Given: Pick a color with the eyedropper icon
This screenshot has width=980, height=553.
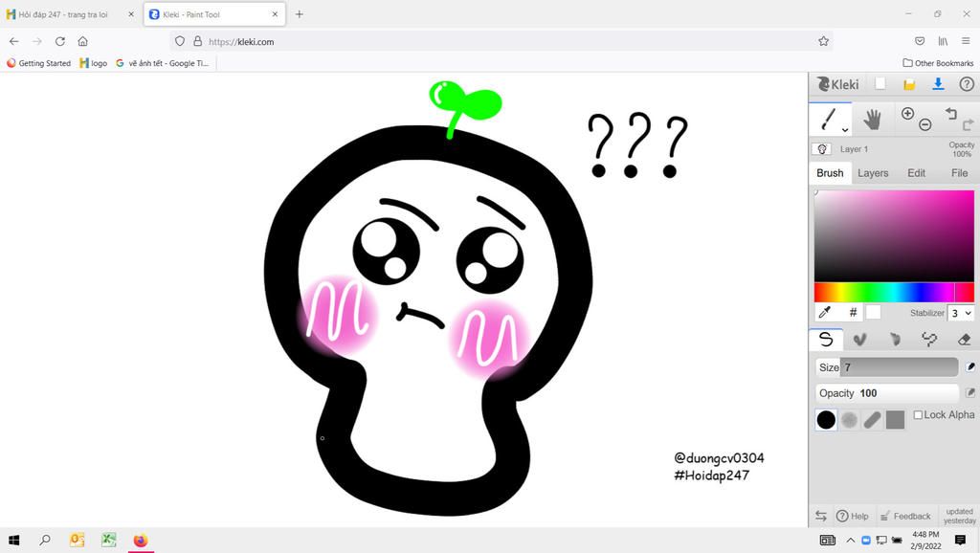Looking at the screenshot, I should click(825, 312).
